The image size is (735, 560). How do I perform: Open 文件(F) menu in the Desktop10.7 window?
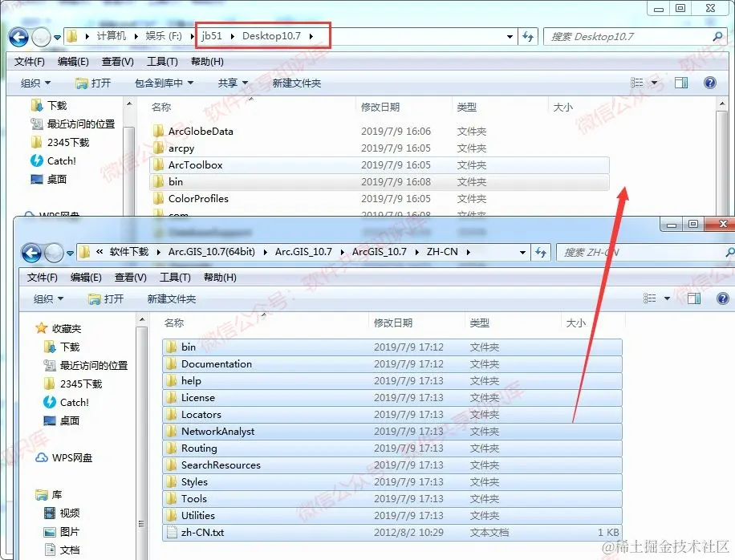[x=30, y=62]
